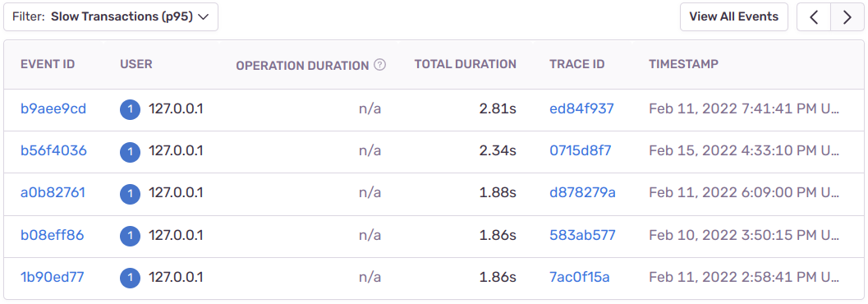
Task: Open event ID b56f4036
Action: 53,150
